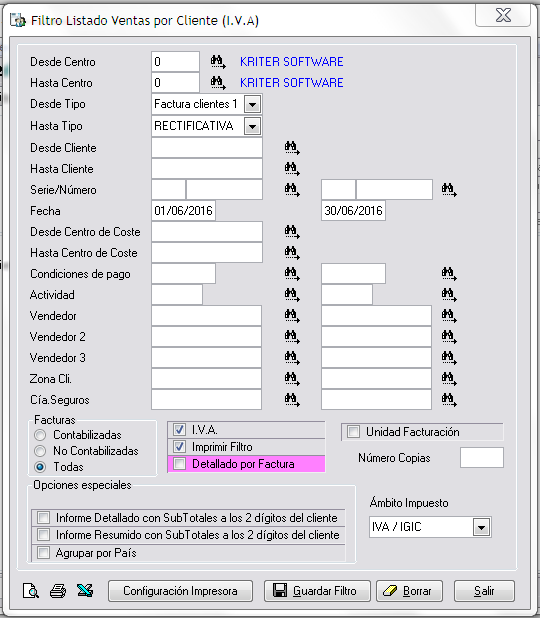Screen dimensions: 540x618
Task: Click the Excel export icon
Action: [x=85, y=590]
